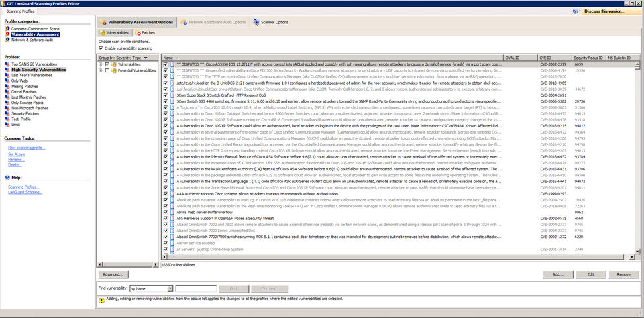
Task: Click the vertical scrollbar of vulnerability list
Action: pos(637,158)
